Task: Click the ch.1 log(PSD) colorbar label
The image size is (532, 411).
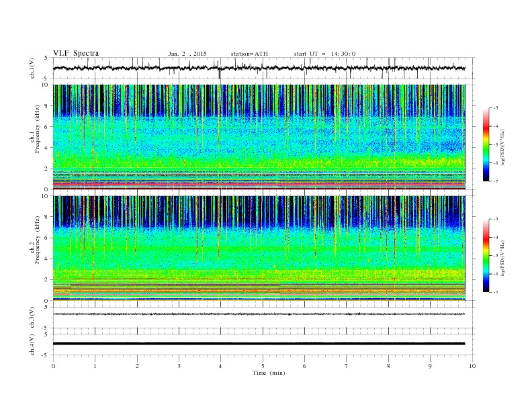Action: click(502, 148)
